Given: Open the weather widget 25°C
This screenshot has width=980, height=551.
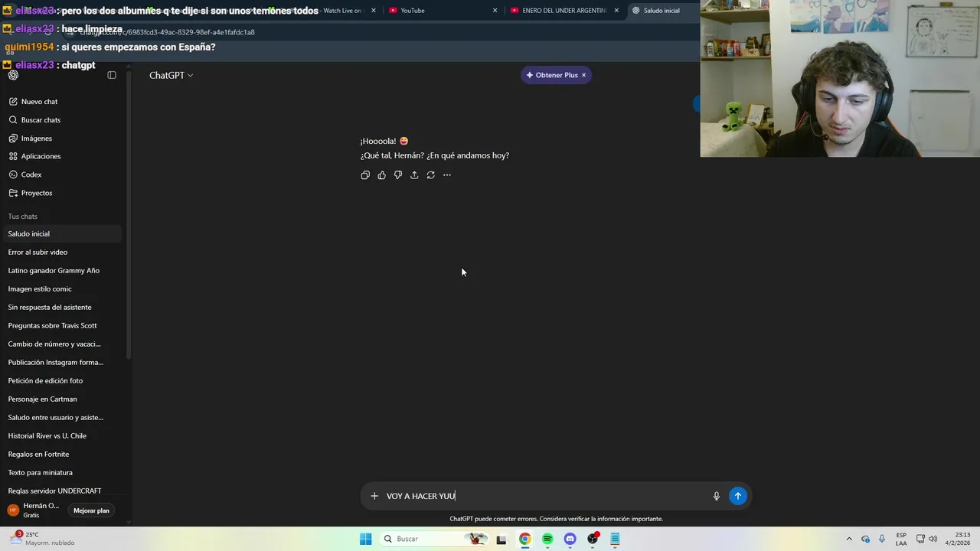Looking at the screenshot, I should point(43,539).
